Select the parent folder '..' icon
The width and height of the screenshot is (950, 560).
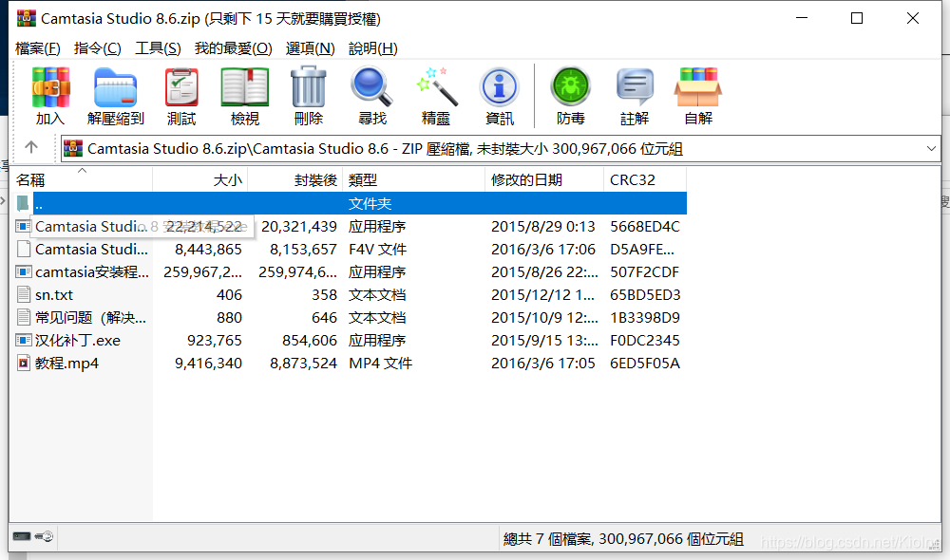(x=23, y=203)
